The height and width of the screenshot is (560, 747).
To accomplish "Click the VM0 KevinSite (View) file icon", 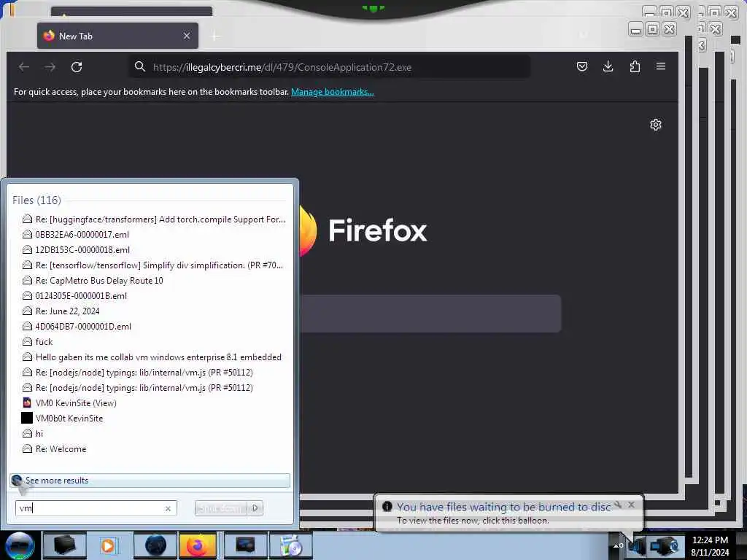I will click(x=27, y=402).
